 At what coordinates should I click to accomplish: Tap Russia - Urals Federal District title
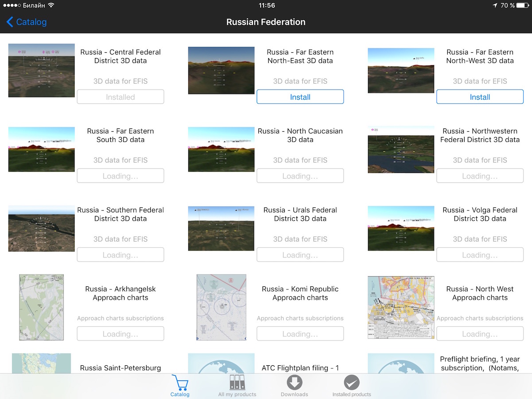300,214
